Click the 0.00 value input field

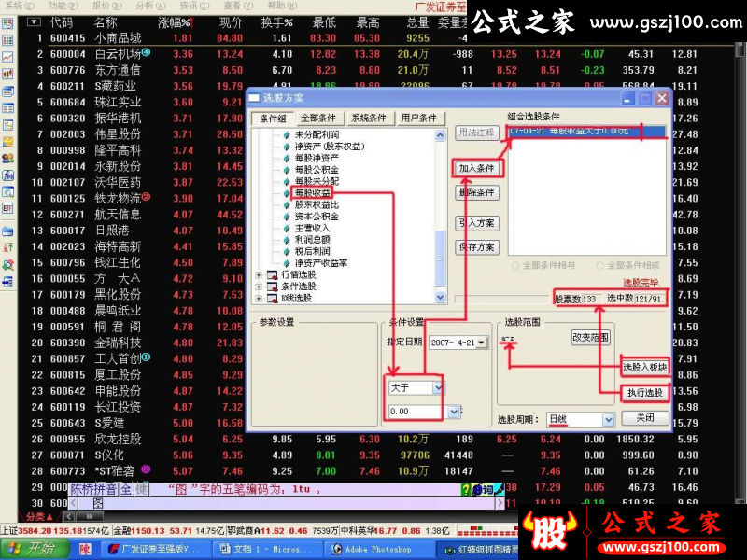pyautogui.click(x=415, y=412)
